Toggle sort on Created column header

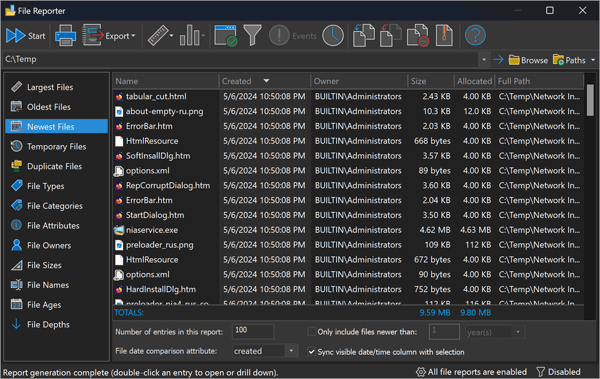[x=264, y=81]
